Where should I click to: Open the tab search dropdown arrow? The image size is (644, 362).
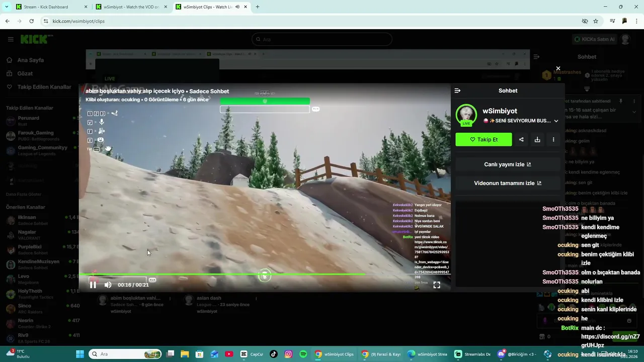[7, 7]
